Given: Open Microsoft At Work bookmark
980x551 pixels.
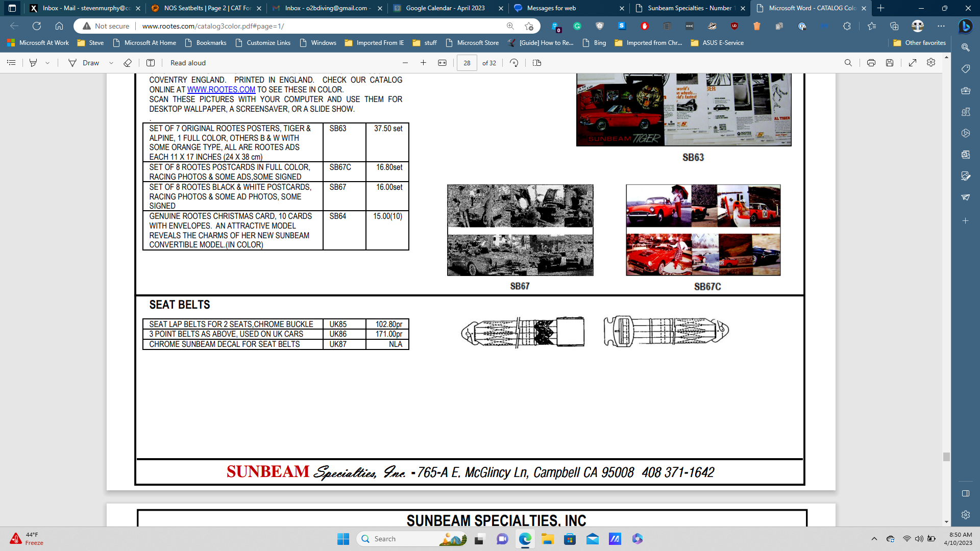Looking at the screenshot, I should [38, 43].
